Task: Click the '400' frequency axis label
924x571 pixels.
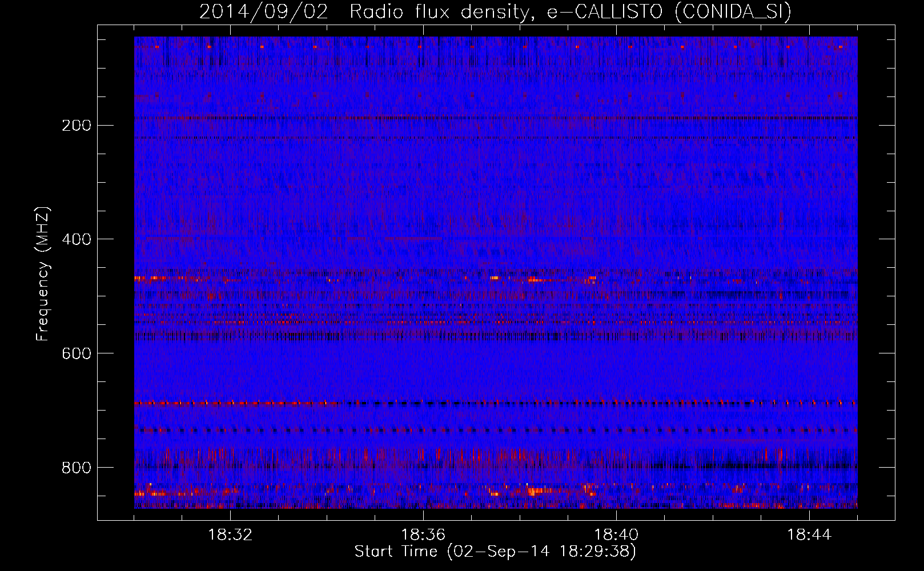Action: [76, 240]
